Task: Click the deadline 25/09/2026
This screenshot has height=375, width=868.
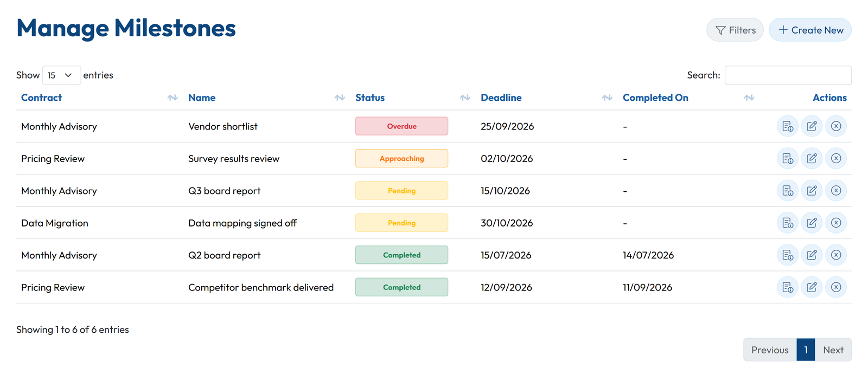Action: (507, 126)
